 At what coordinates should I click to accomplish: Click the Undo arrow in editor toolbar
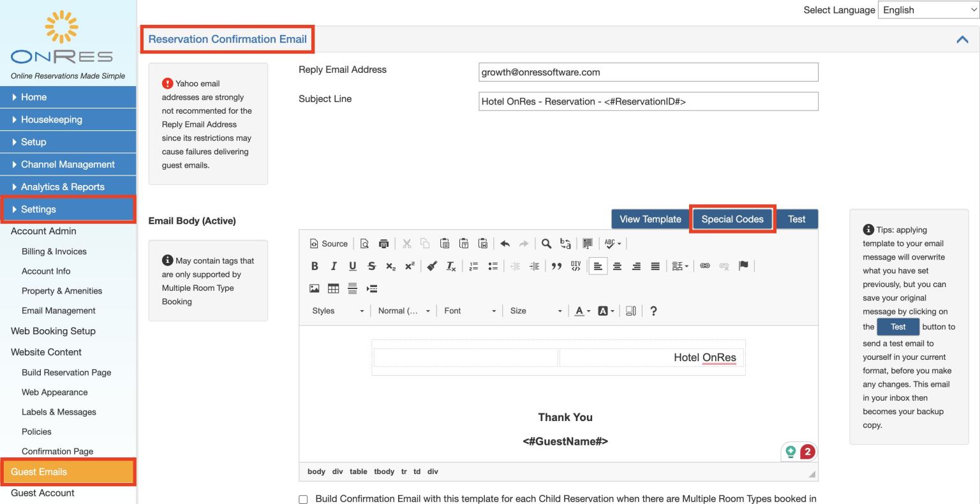(505, 244)
